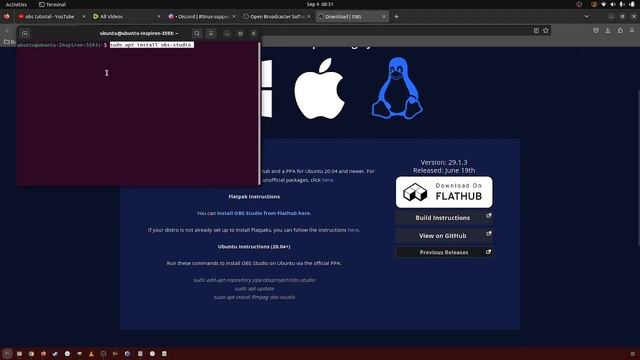
Task: Close the Download | OBS tab
Action: point(384,17)
